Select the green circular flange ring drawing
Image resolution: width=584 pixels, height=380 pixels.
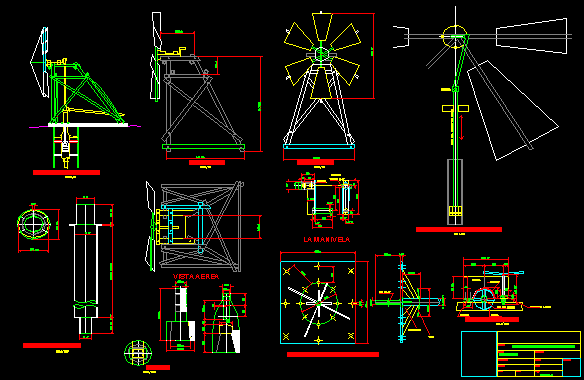[34, 224]
